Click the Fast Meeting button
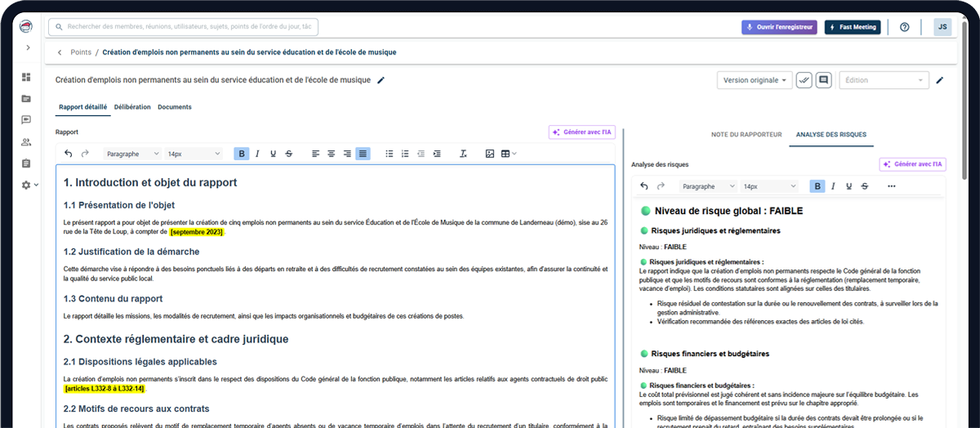 coord(853,27)
